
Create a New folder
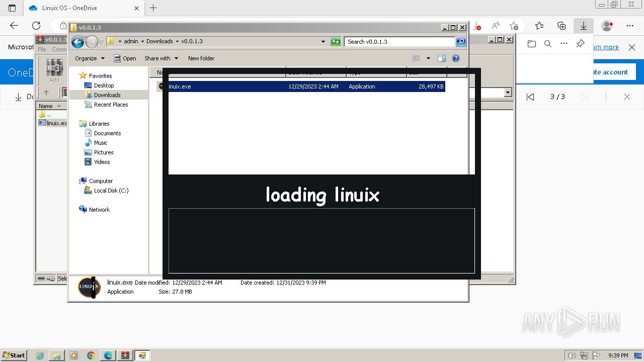pyautogui.click(x=201, y=58)
